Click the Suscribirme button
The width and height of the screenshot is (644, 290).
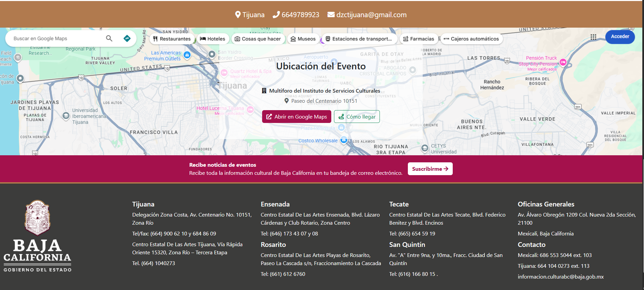click(430, 169)
